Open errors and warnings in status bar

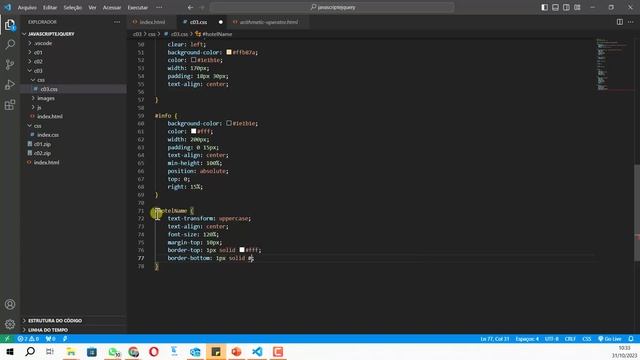(x=28, y=339)
